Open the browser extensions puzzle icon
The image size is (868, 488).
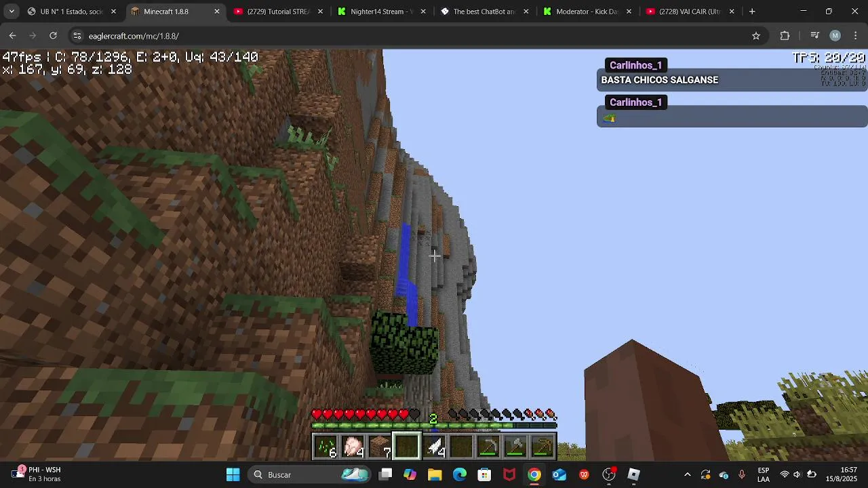tap(785, 36)
